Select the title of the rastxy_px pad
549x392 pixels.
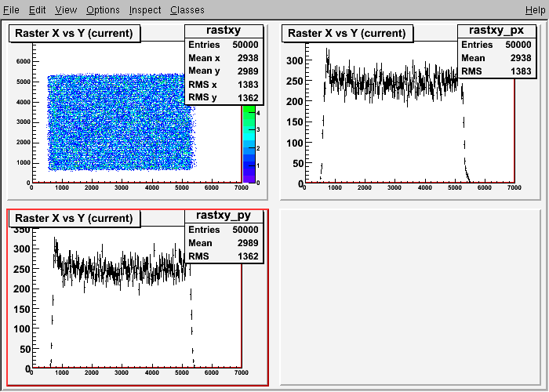(x=347, y=33)
